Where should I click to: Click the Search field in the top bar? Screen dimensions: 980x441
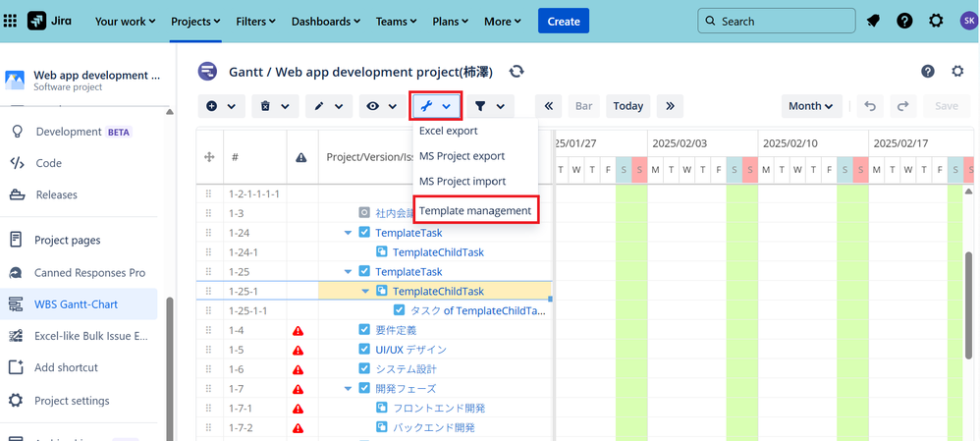click(777, 21)
